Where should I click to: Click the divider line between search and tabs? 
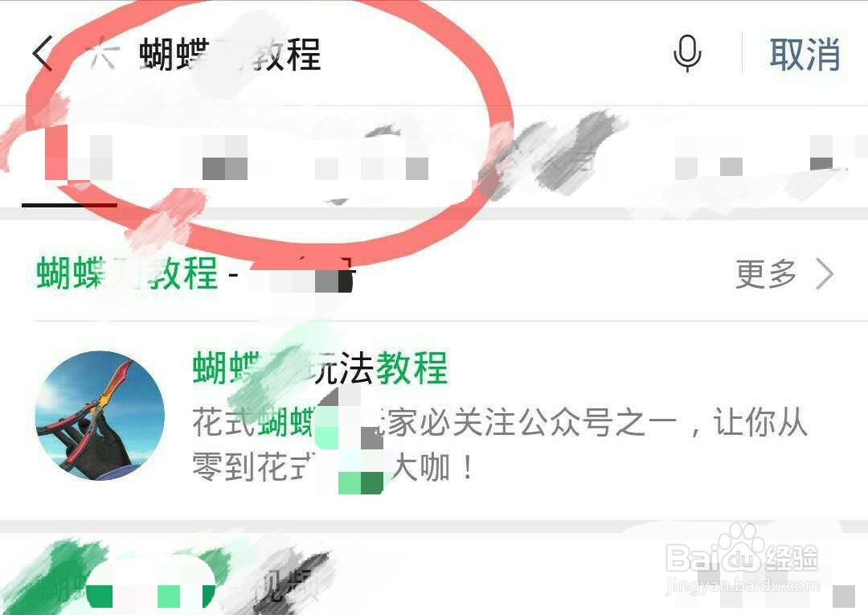click(x=434, y=105)
